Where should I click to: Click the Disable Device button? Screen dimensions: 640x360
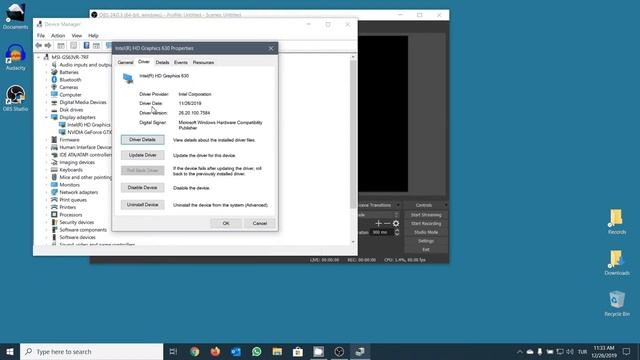[x=142, y=188]
